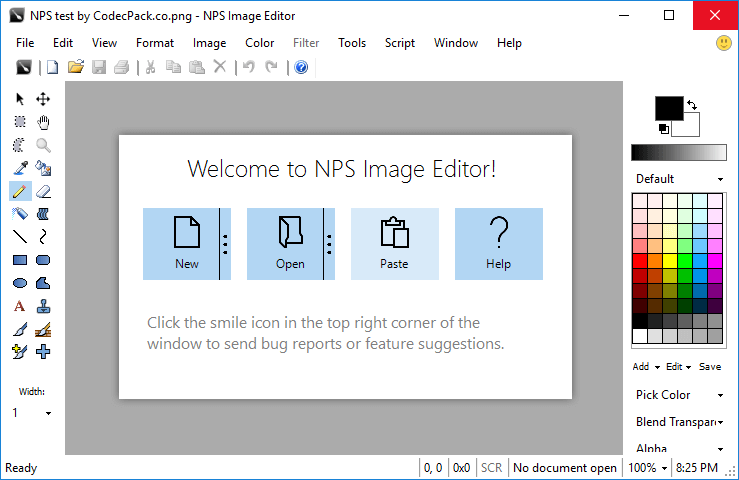Open the Tools menu

pos(352,43)
